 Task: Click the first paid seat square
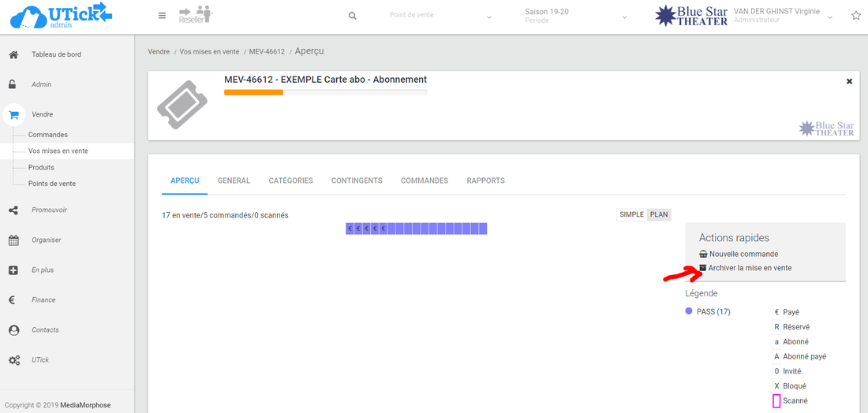point(350,229)
